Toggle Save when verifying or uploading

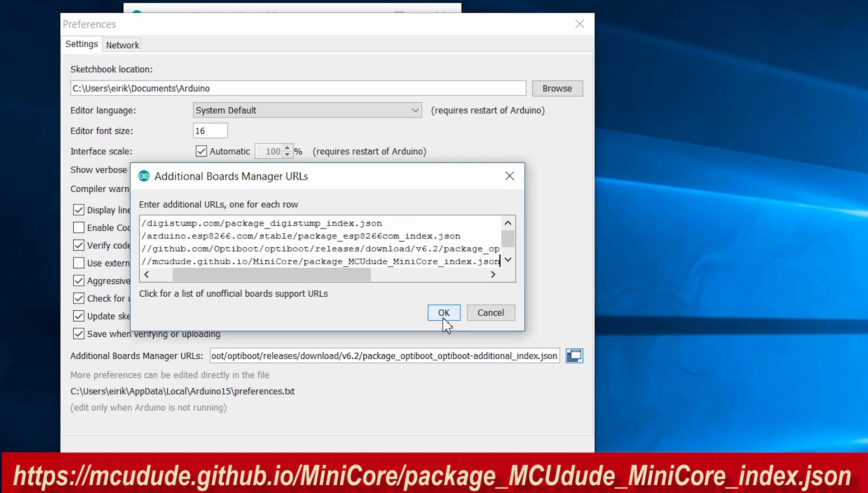coord(79,334)
